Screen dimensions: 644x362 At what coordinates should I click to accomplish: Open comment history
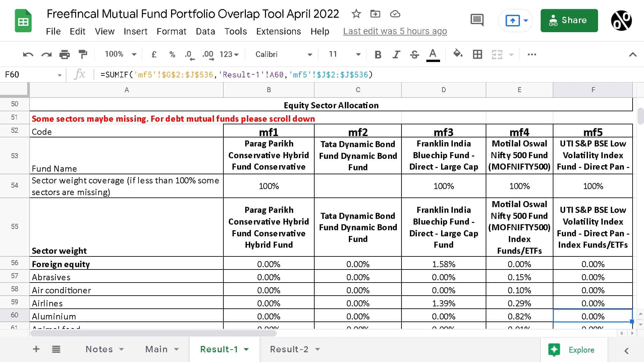pyautogui.click(x=477, y=20)
